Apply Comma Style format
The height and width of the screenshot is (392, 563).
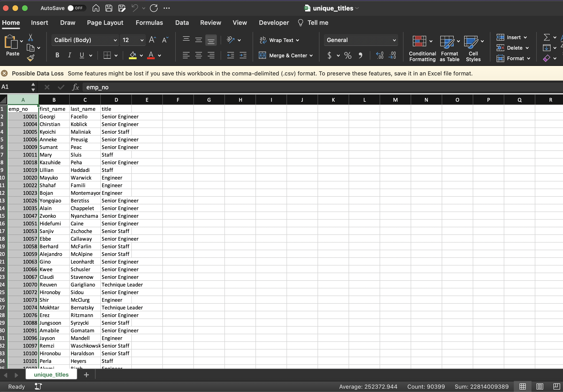(361, 55)
